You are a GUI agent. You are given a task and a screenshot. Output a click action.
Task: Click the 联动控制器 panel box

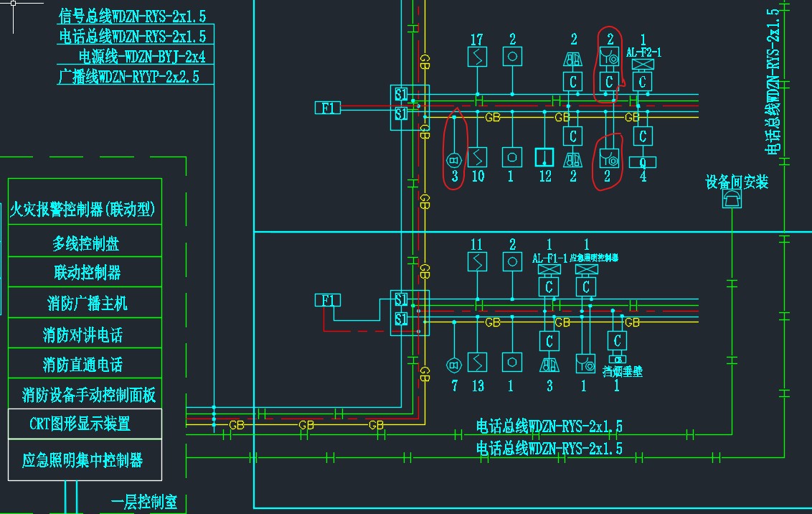click(x=85, y=272)
